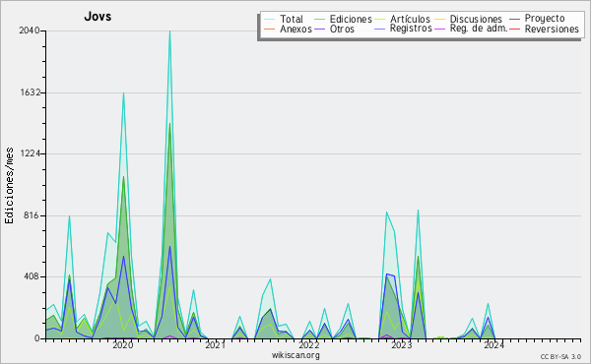The width and height of the screenshot is (591, 364).
Task: Click the tallest Total peak at 2040
Action: 170,30
